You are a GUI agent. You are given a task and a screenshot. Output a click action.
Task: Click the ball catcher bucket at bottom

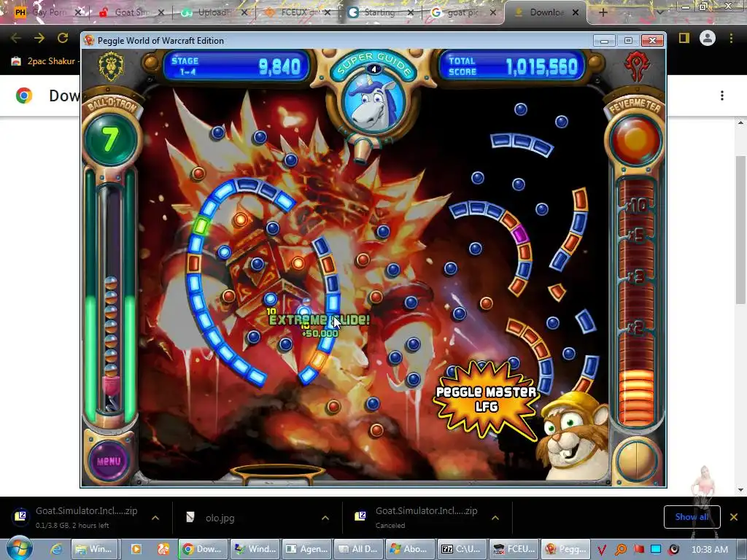(277, 474)
